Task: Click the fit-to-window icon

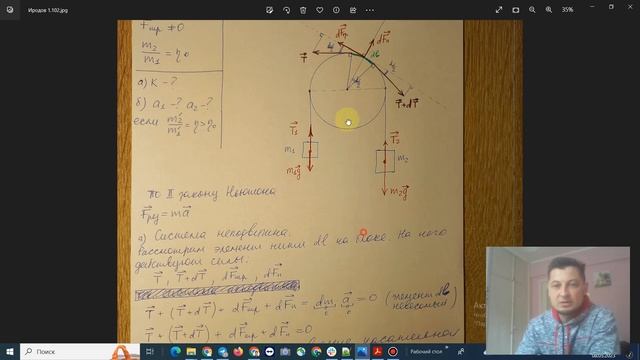Action: tap(516, 10)
